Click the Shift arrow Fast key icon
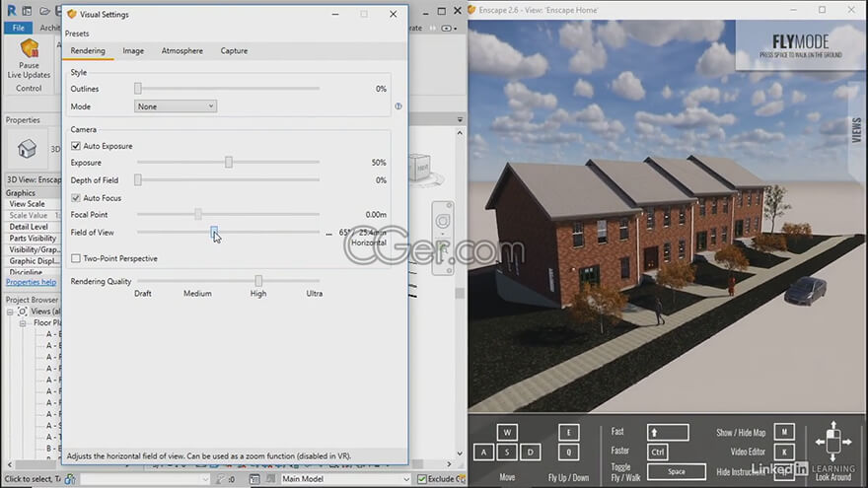Screen dimensions: 868x488 tap(668, 432)
